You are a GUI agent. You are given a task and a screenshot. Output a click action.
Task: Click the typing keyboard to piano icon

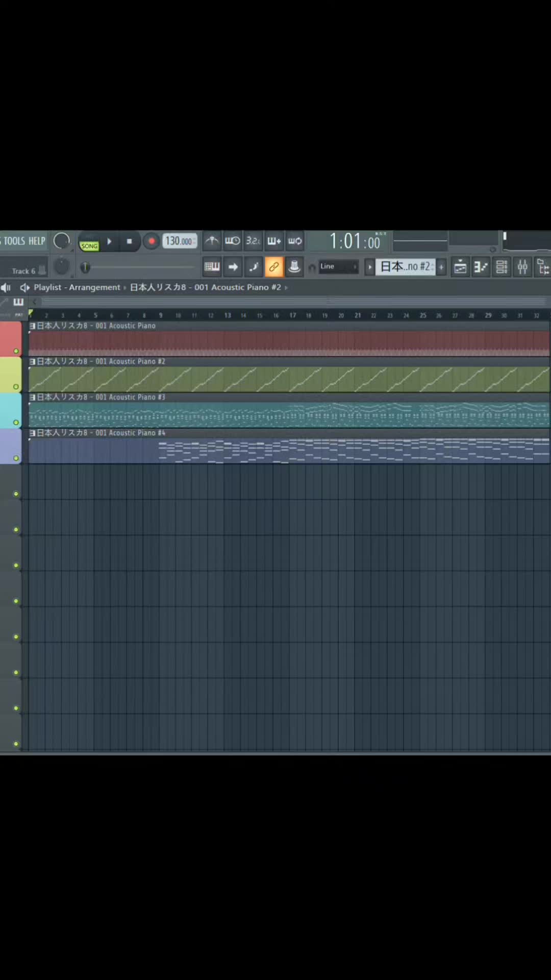click(212, 266)
